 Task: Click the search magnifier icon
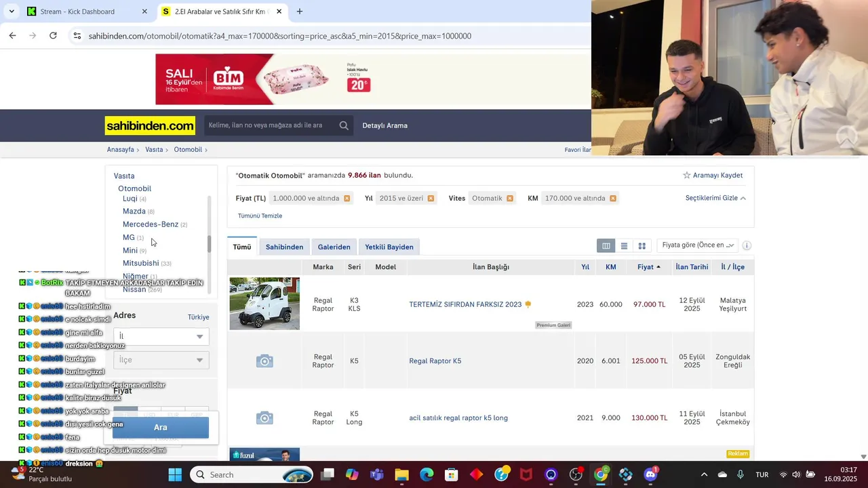tap(344, 125)
